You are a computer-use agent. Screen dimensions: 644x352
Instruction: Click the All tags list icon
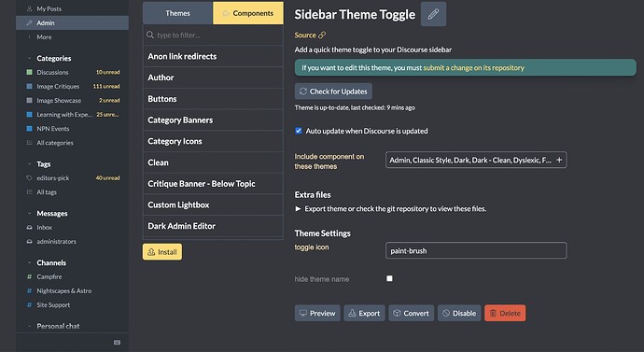tap(29, 191)
